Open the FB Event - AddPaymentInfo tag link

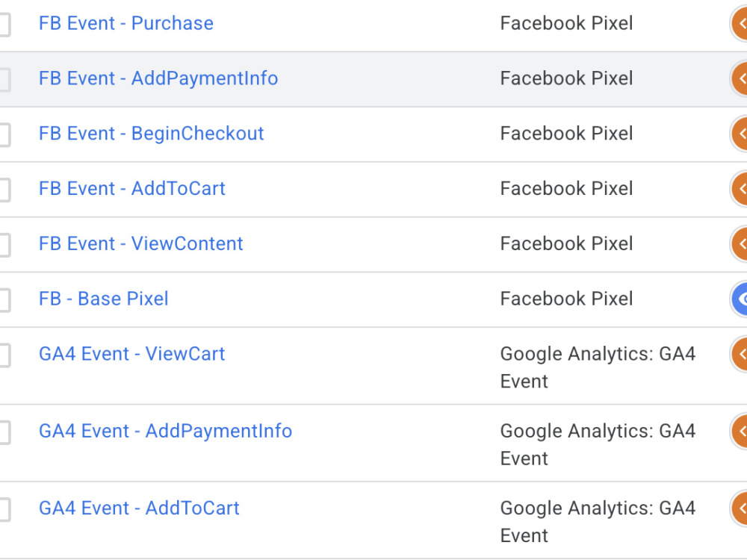coord(158,78)
